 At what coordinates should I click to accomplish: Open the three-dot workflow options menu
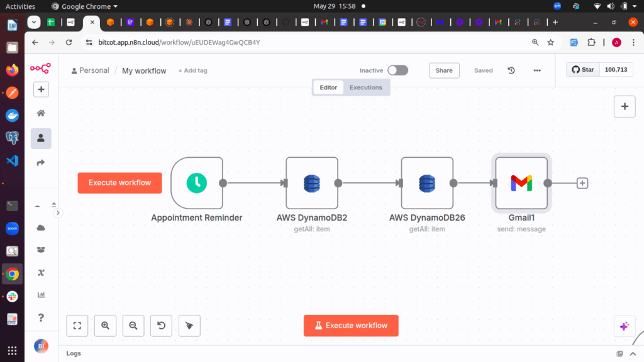pyautogui.click(x=537, y=70)
